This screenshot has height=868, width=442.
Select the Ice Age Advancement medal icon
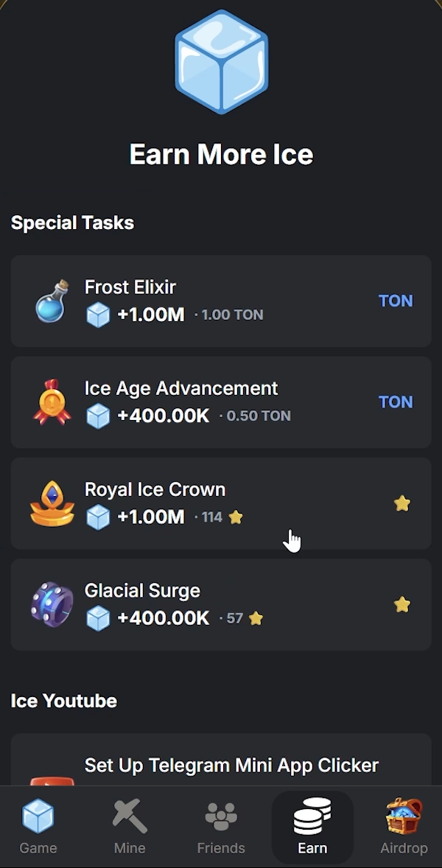(x=50, y=402)
